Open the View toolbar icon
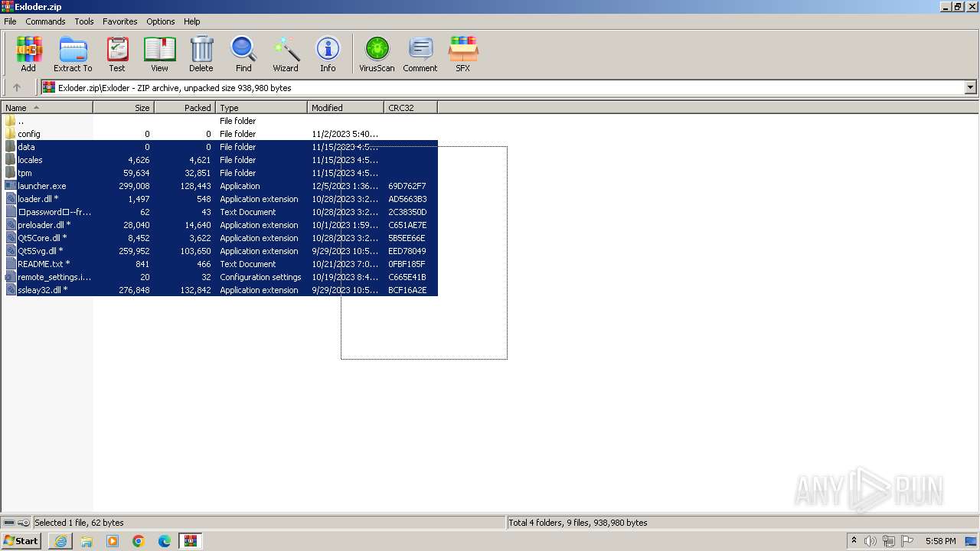This screenshot has width=980, height=551. tap(159, 54)
